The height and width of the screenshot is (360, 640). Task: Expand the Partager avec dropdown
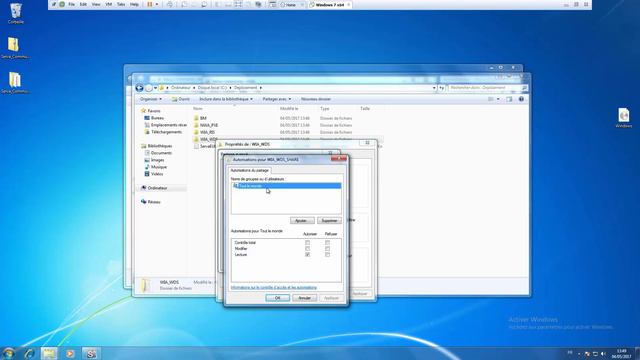point(277,99)
